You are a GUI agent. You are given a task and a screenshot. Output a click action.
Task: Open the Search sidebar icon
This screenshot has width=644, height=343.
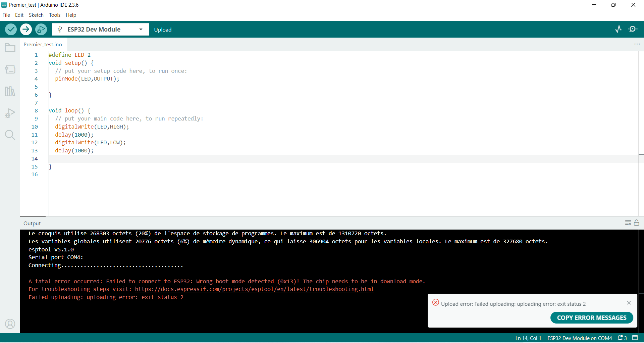[10, 135]
